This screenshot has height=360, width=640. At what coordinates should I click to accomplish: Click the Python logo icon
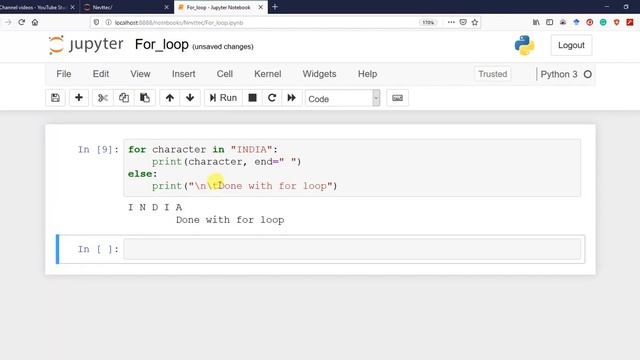[524, 45]
